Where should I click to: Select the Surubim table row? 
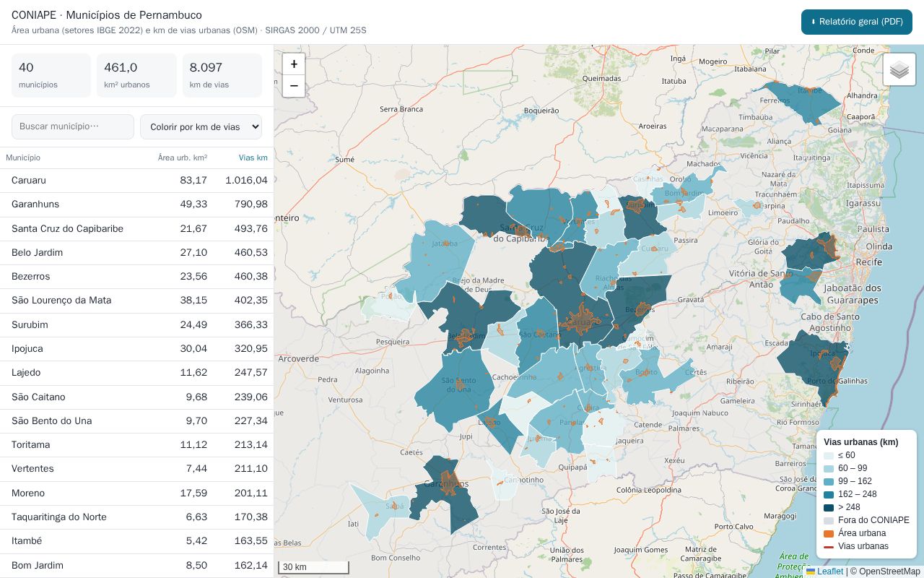(x=137, y=324)
